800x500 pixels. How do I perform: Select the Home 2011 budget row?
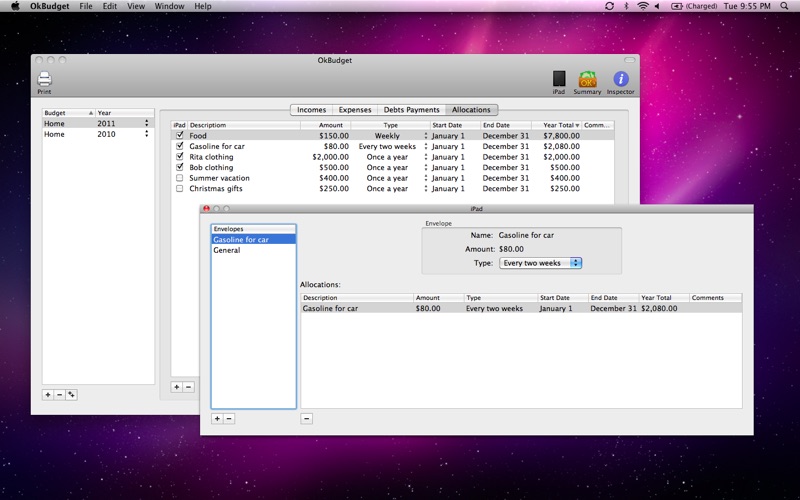pos(98,123)
